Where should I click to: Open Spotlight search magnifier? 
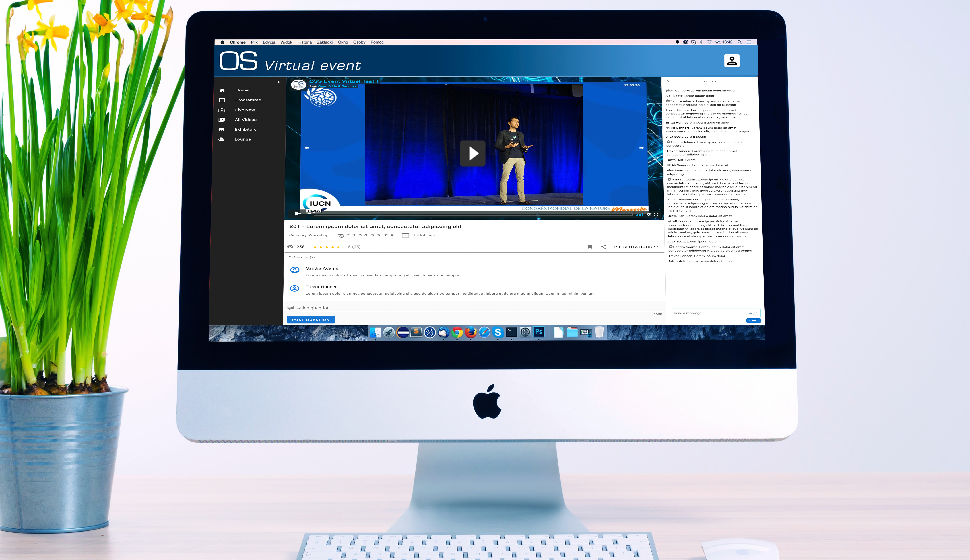[x=740, y=42]
